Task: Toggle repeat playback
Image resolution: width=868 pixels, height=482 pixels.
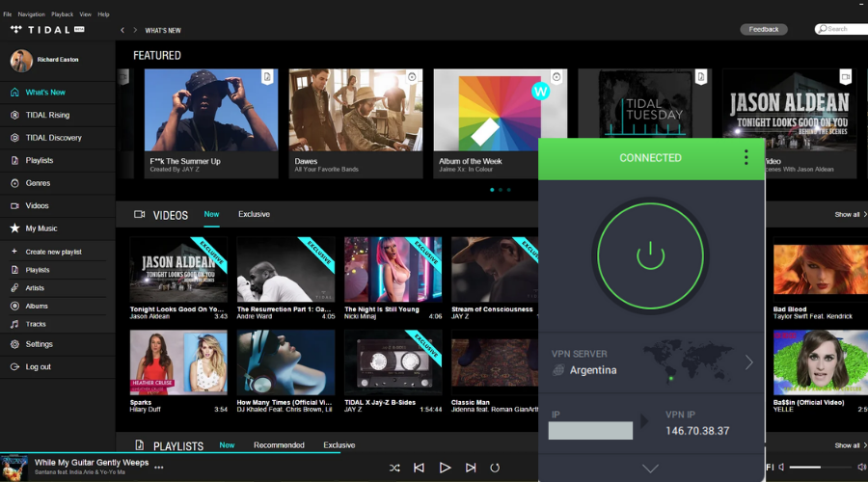Action: click(495, 469)
